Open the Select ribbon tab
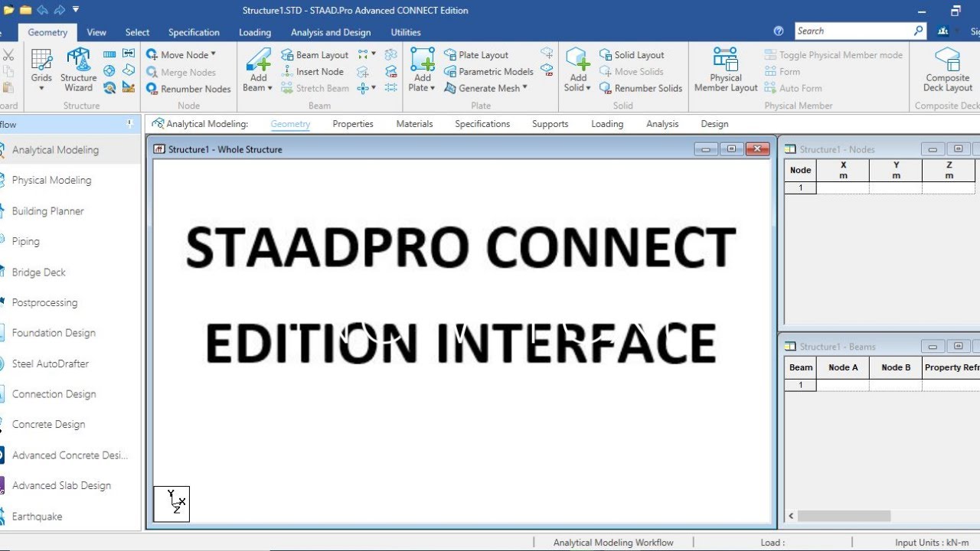 [138, 32]
